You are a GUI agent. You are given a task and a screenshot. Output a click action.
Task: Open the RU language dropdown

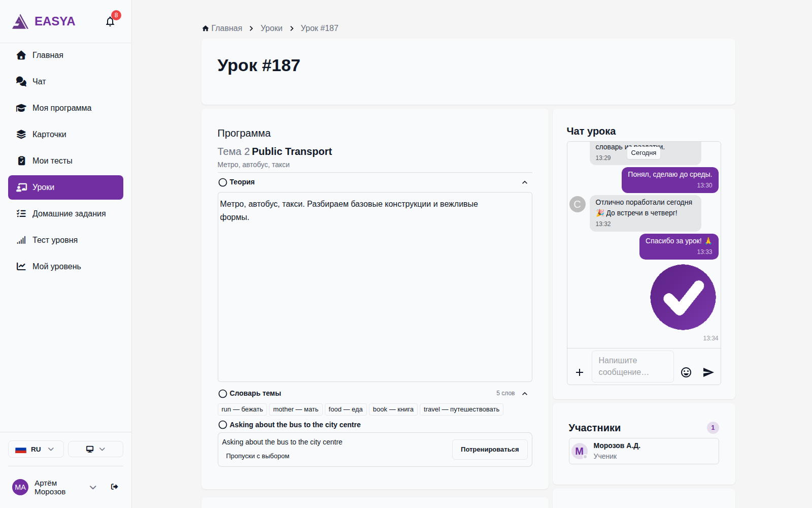click(x=36, y=449)
